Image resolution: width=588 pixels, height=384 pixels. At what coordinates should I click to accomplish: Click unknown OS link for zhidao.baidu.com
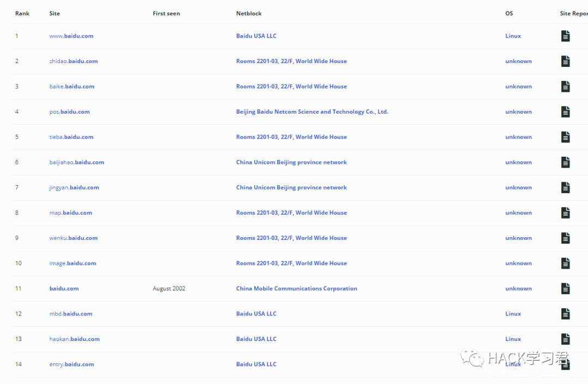pyautogui.click(x=519, y=61)
